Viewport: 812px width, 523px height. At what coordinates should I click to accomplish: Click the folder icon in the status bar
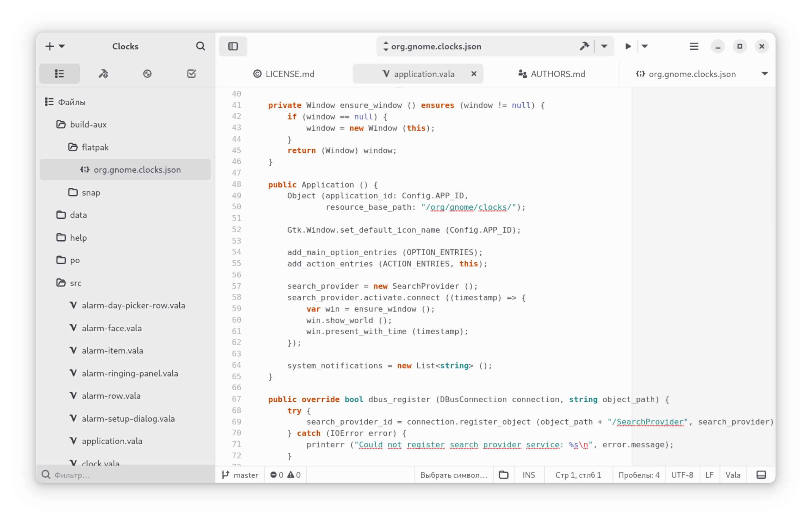[504, 475]
